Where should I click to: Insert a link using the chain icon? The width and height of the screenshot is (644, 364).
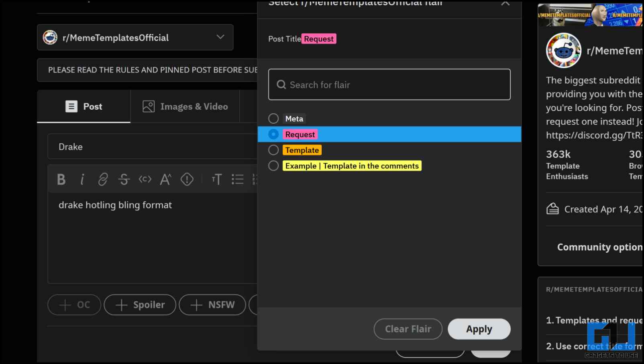point(103,179)
